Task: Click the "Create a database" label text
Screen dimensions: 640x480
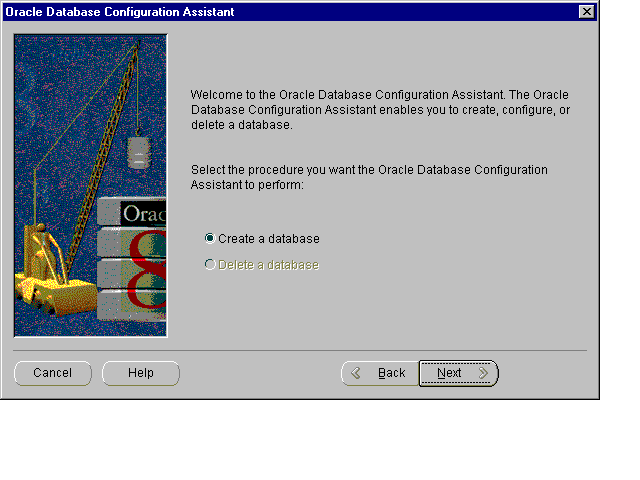Action: [x=268, y=239]
